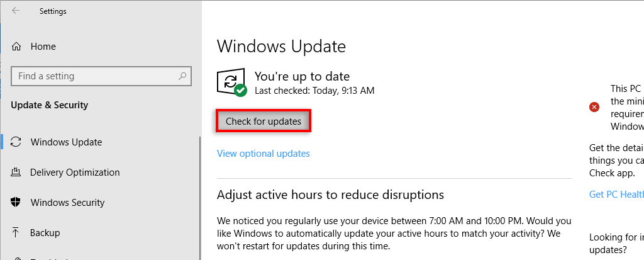Click the Delivery Optimization sidebar icon
Image resolution: width=644 pixels, height=260 pixels.
[17, 172]
